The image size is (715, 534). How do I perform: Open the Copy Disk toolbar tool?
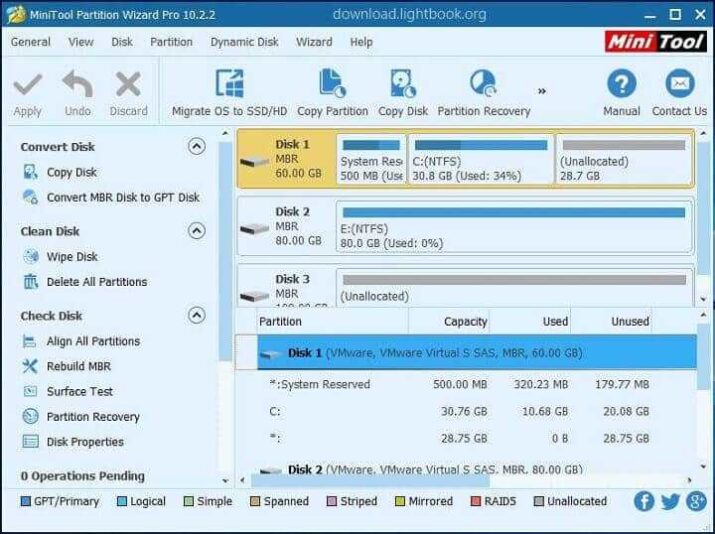[x=403, y=93]
